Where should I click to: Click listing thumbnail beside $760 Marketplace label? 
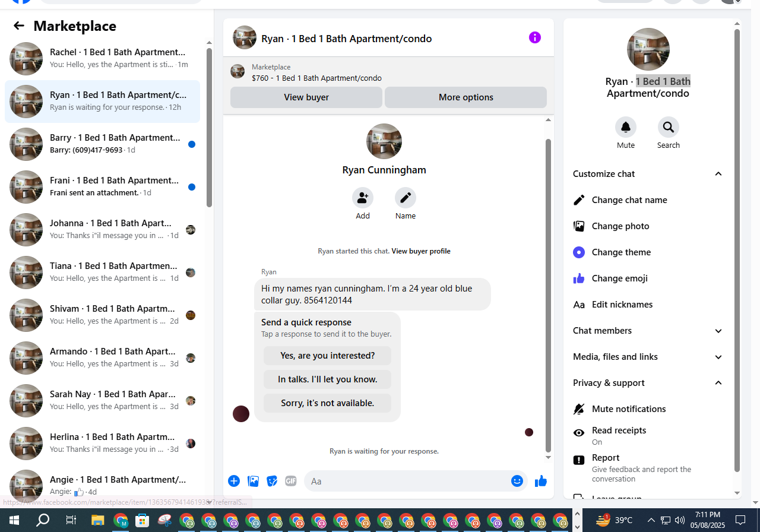click(x=237, y=72)
